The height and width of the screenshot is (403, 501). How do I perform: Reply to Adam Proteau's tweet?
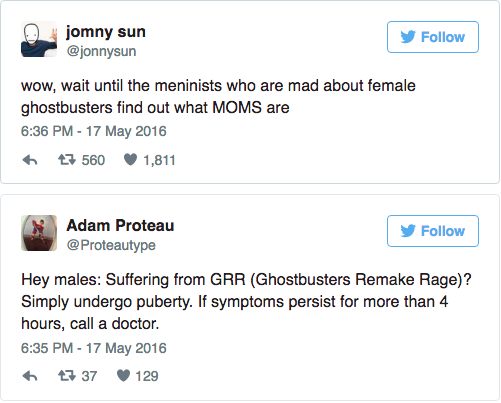pos(30,377)
